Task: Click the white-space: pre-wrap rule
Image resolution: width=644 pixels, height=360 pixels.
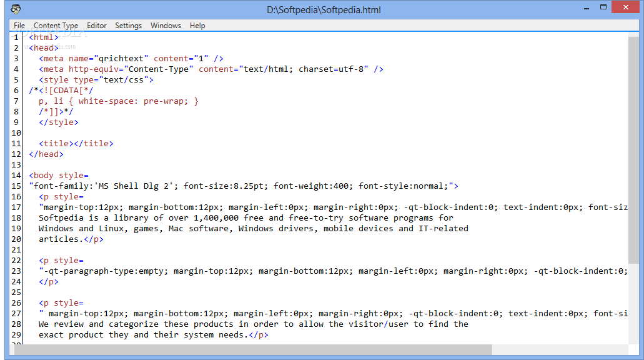Action: (x=118, y=101)
